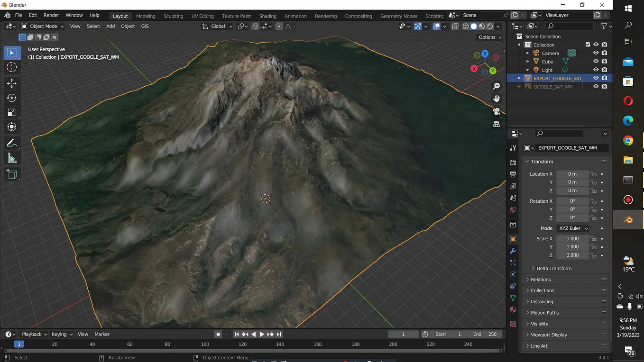Hide the Cube object in the viewport
The image size is (644, 362).
point(596,61)
